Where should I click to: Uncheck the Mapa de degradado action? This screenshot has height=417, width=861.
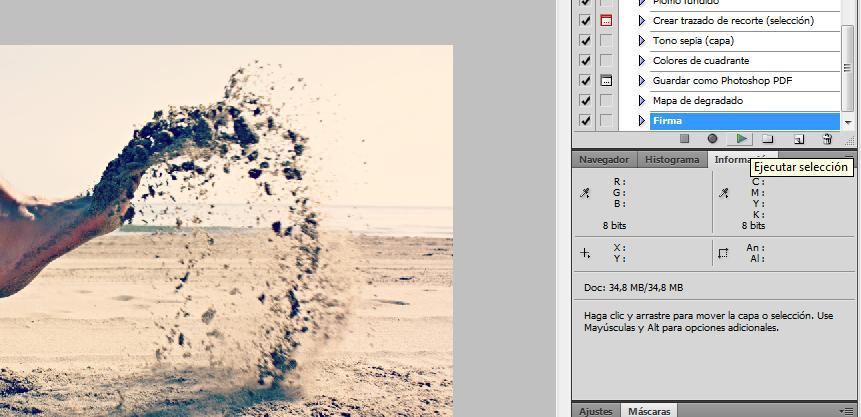585,100
